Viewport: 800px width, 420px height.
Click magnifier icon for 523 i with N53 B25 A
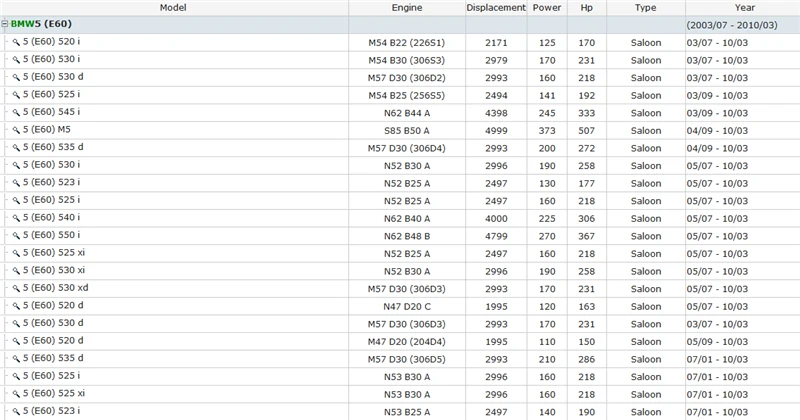click(16, 412)
